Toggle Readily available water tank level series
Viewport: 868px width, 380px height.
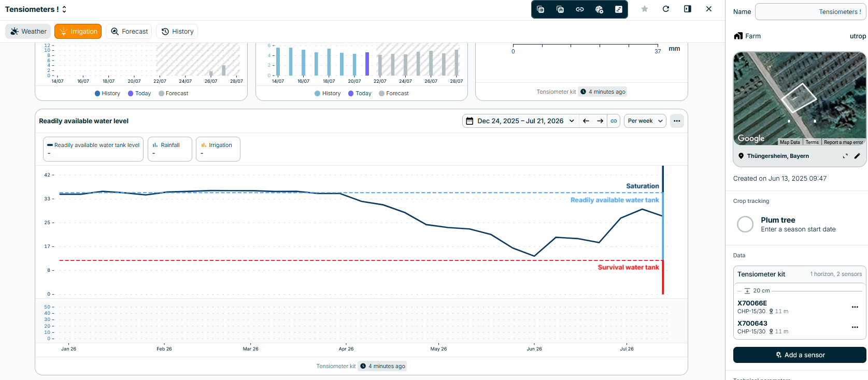coord(93,149)
